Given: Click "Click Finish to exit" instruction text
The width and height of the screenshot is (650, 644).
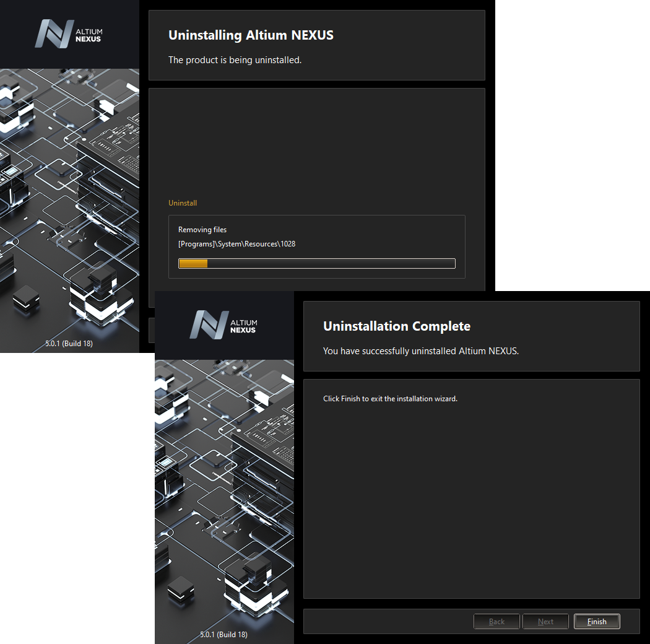Looking at the screenshot, I should (390, 399).
